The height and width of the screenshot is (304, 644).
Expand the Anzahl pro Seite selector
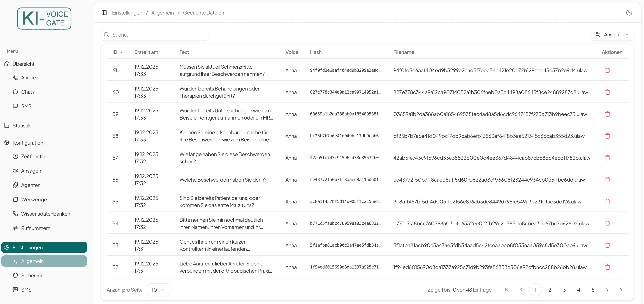pyautogui.click(x=158, y=289)
